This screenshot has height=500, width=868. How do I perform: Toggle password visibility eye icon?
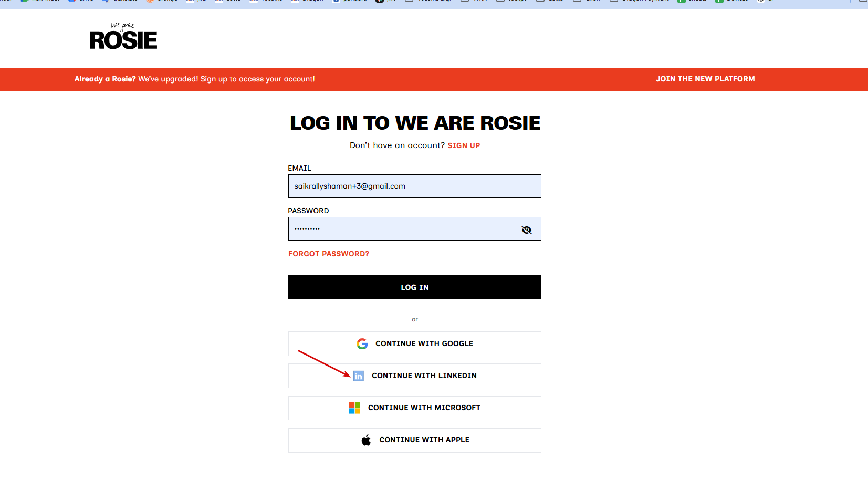(x=527, y=230)
